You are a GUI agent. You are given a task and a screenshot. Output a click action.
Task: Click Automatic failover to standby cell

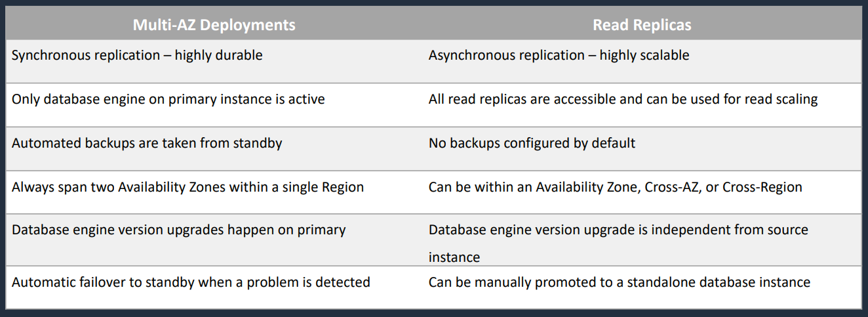pyautogui.click(x=214, y=287)
